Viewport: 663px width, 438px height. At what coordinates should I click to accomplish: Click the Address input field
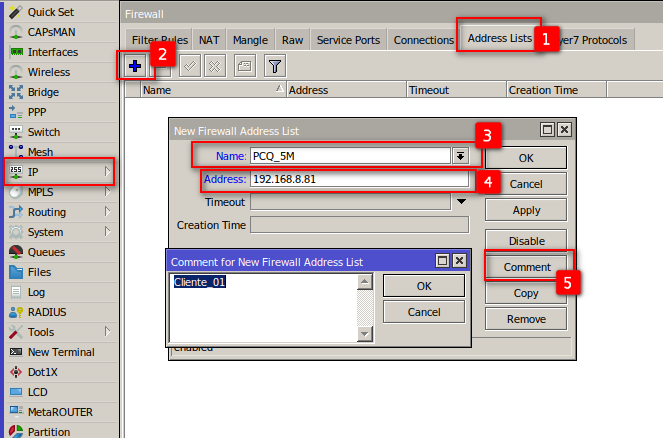(358, 180)
